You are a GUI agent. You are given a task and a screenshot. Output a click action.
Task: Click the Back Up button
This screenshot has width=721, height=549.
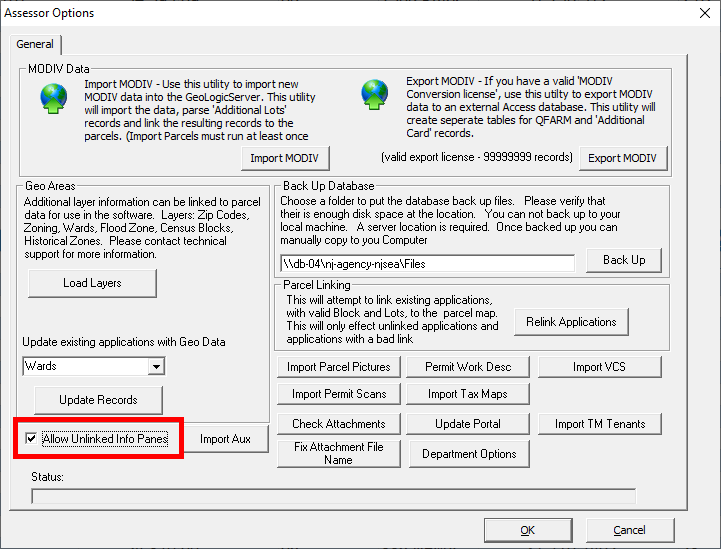point(624,260)
